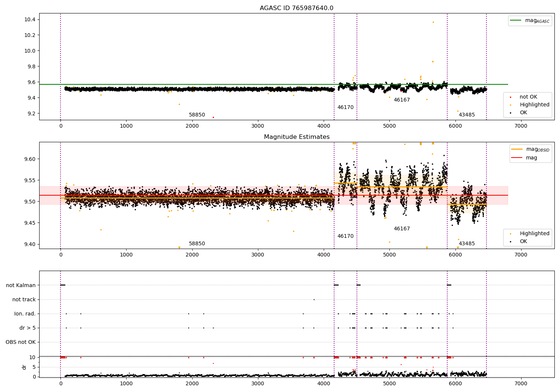The width and height of the screenshot is (560, 392).
Task: Click the single 'not track' dot on its row
Action: click(x=314, y=299)
